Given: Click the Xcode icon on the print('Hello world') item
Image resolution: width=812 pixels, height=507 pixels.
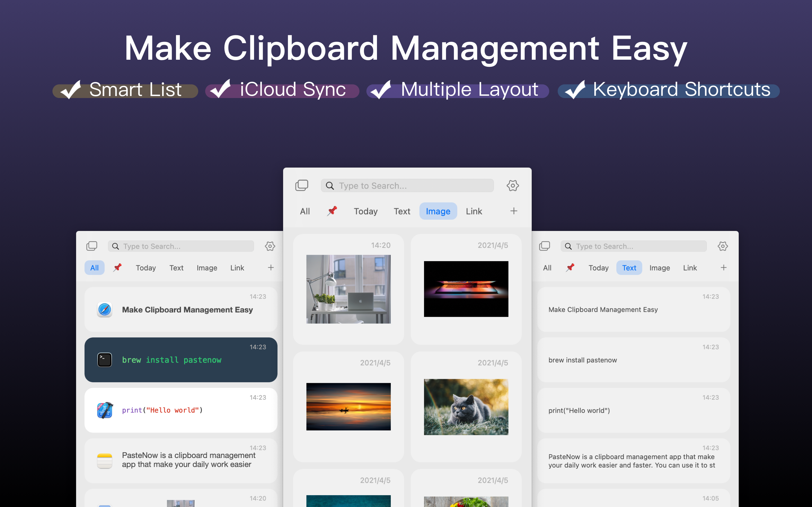Looking at the screenshot, I should point(104,410).
